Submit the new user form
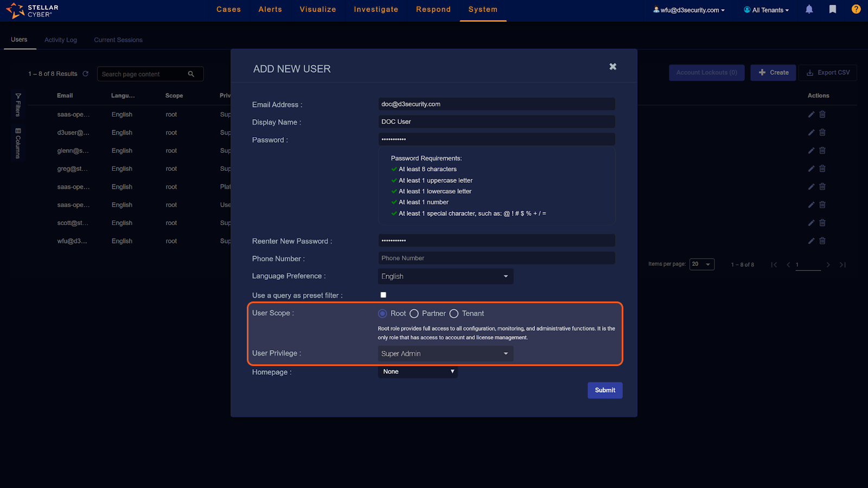Image resolution: width=868 pixels, height=488 pixels. [605, 390]
